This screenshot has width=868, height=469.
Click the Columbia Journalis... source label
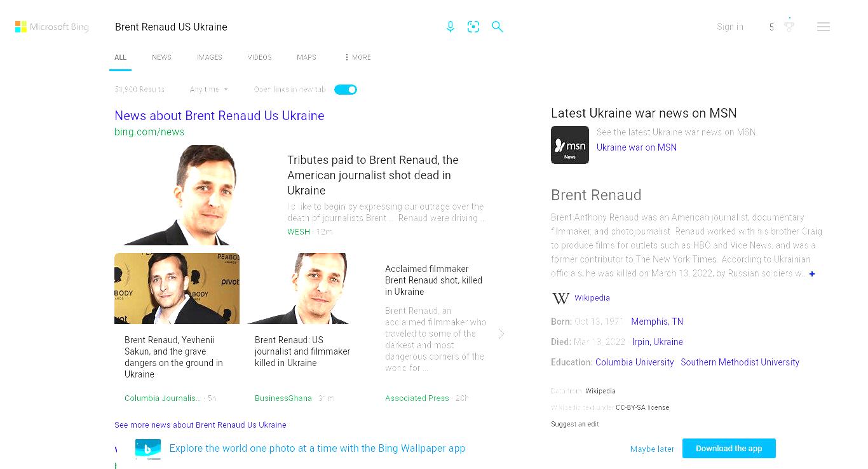click(163, 398)
